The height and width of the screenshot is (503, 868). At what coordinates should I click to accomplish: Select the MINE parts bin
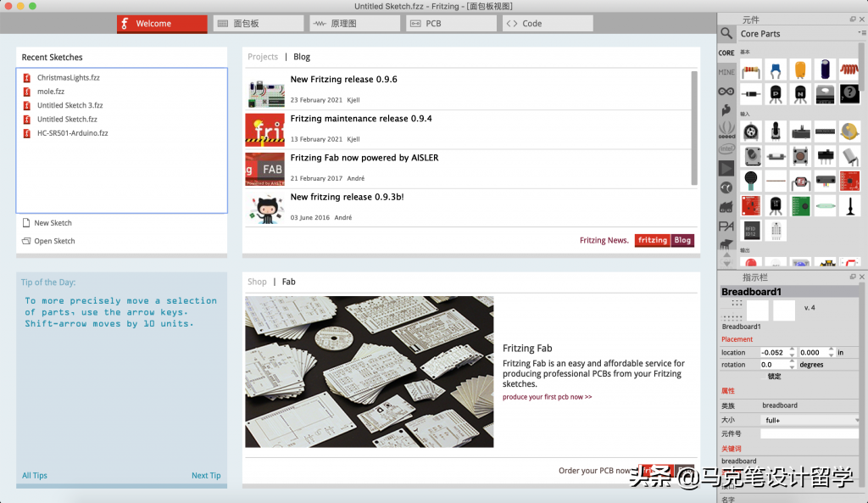click(726, 72)
